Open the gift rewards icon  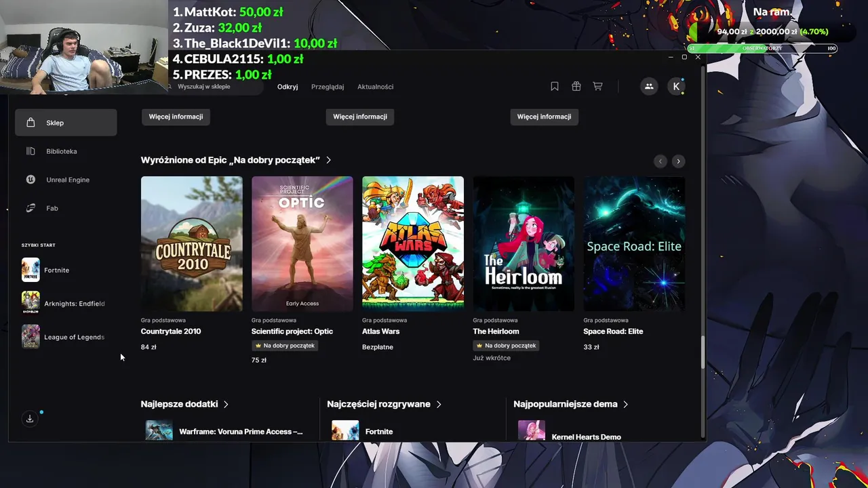(576, 86)
